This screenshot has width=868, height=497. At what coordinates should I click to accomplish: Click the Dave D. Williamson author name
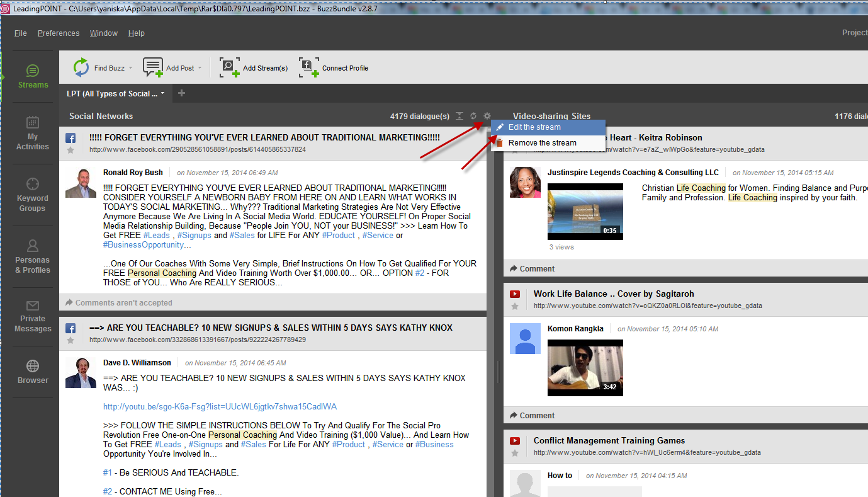tap(137, 363)
